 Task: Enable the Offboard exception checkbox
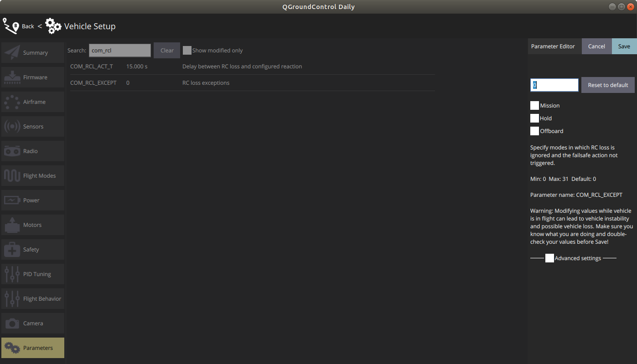(x=534, y=131)
